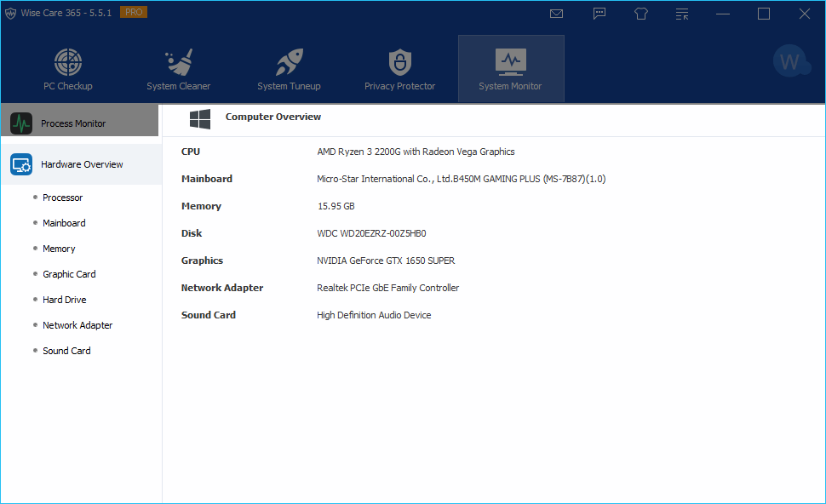
Task: Open the Processor details item
Action: click(62, 198)
